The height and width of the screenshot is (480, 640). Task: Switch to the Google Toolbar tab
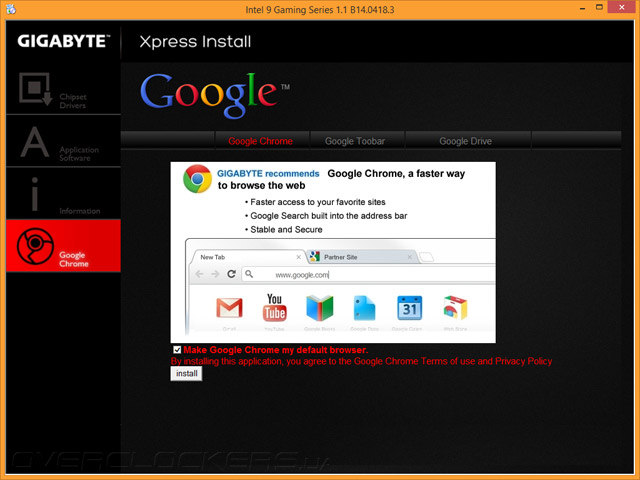pos(357,141)
